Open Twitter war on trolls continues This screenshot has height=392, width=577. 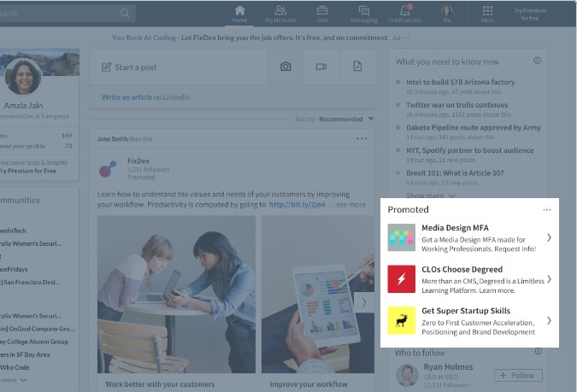(x=457, y=105)
